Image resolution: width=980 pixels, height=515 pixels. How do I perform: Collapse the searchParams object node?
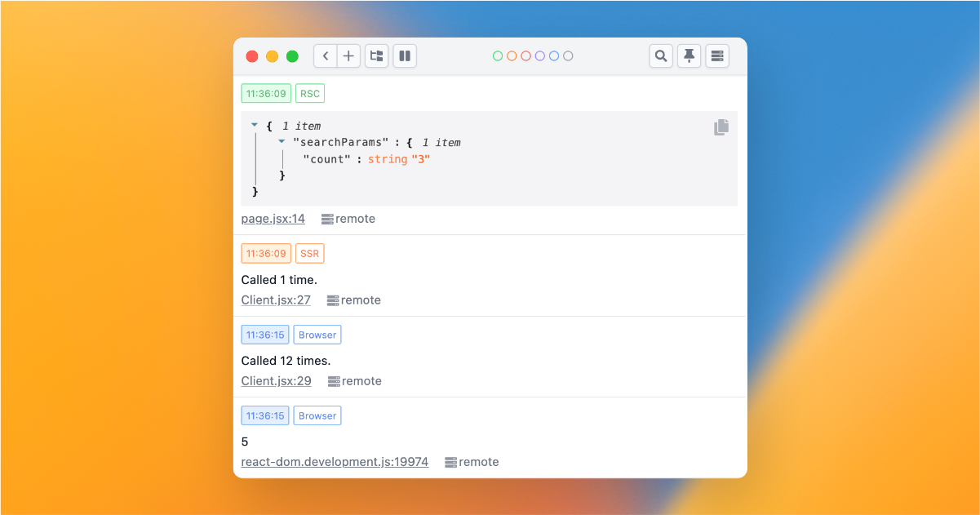[x=282, y=142]
